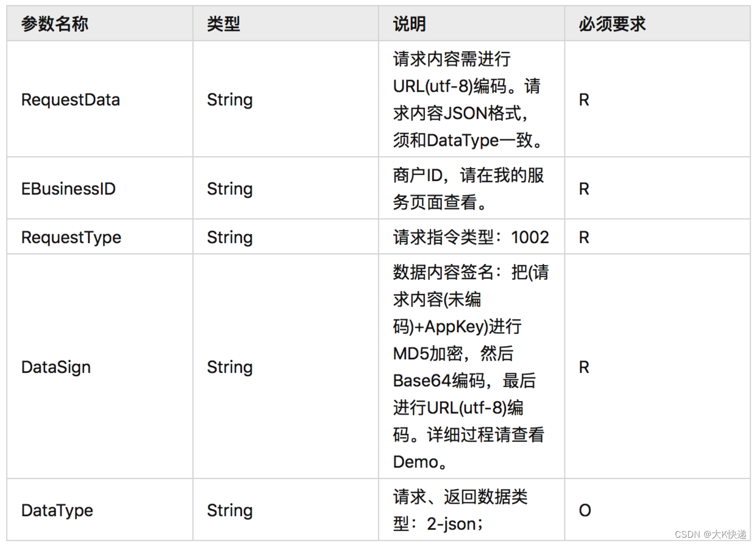Click the 请求指令类型：1002 description
The image size is (756, 545).
[x=471, y=237]
